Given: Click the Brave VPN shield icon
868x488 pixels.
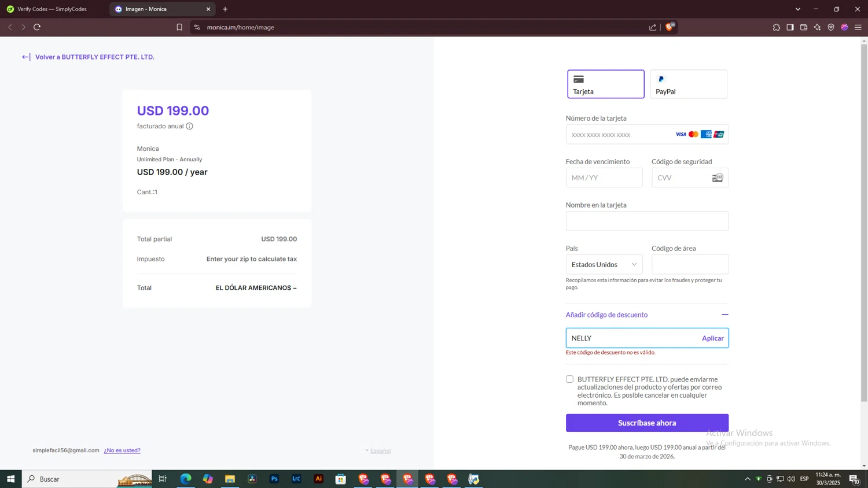Looking at the screenshot, I should tap(831, 27).
